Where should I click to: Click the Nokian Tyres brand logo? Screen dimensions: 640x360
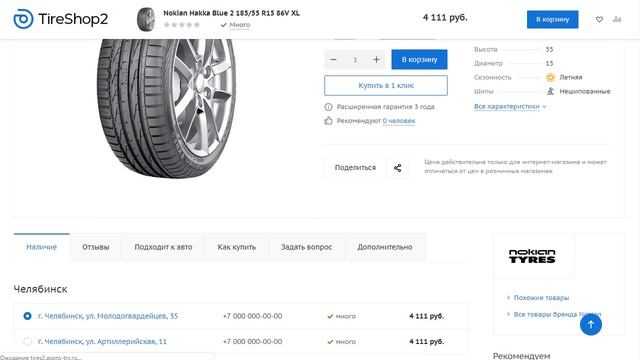click(x=532, y=256)
